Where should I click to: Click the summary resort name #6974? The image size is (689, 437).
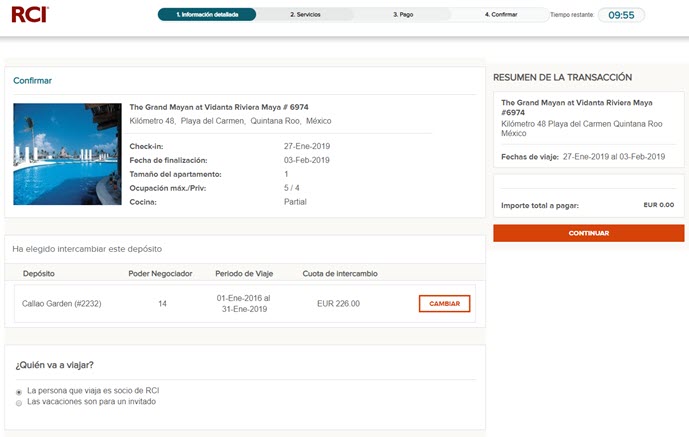point(577,108)
